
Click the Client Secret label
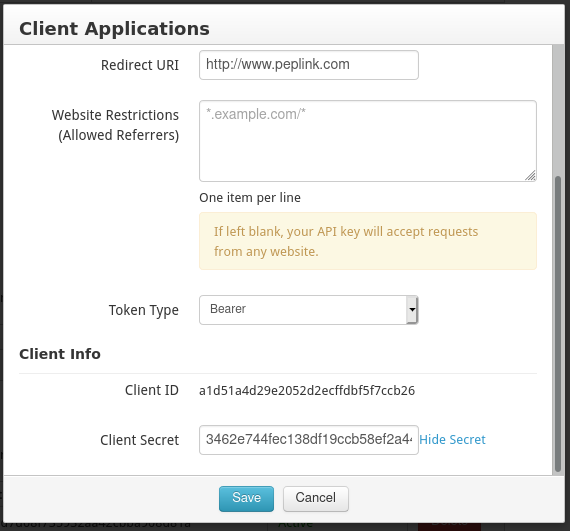(140, 440)
